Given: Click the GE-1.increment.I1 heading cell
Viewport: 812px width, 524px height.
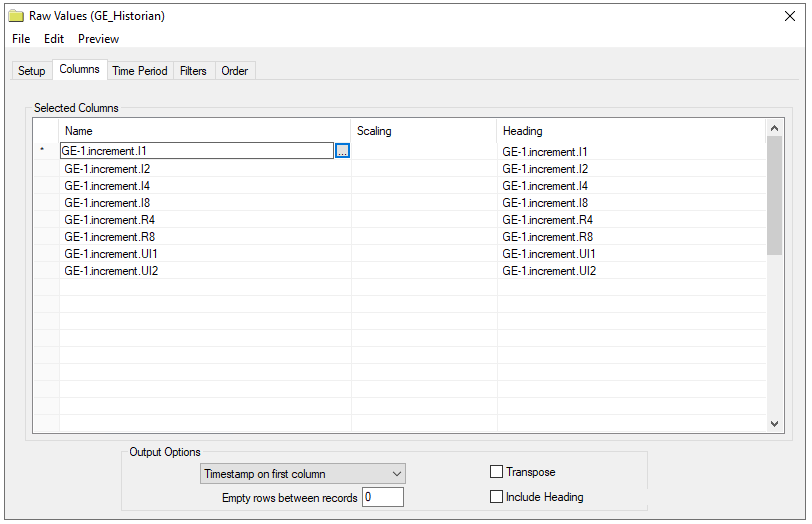Looking at the screenshot, I should (631, 152).
